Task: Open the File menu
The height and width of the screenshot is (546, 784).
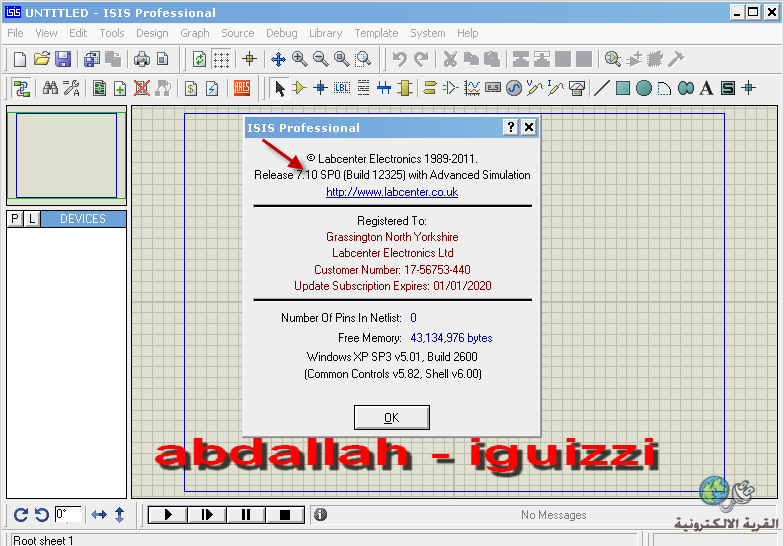Action: [15, 33]
